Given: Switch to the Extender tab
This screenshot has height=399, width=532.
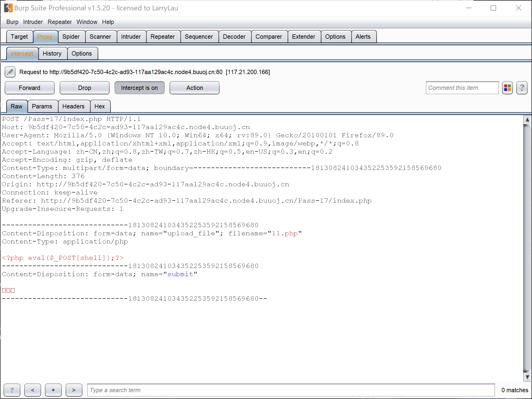Looking at the screenshot, I should point(304,36).
